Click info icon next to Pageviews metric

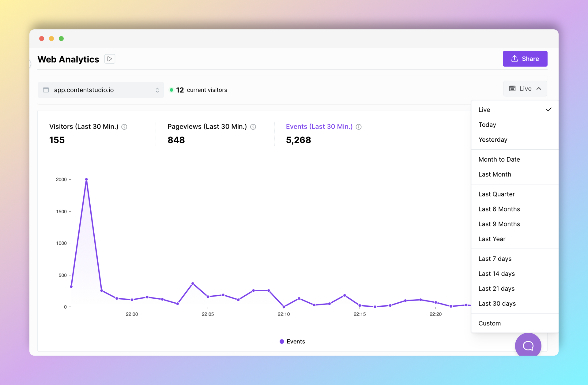click(253, 127)
